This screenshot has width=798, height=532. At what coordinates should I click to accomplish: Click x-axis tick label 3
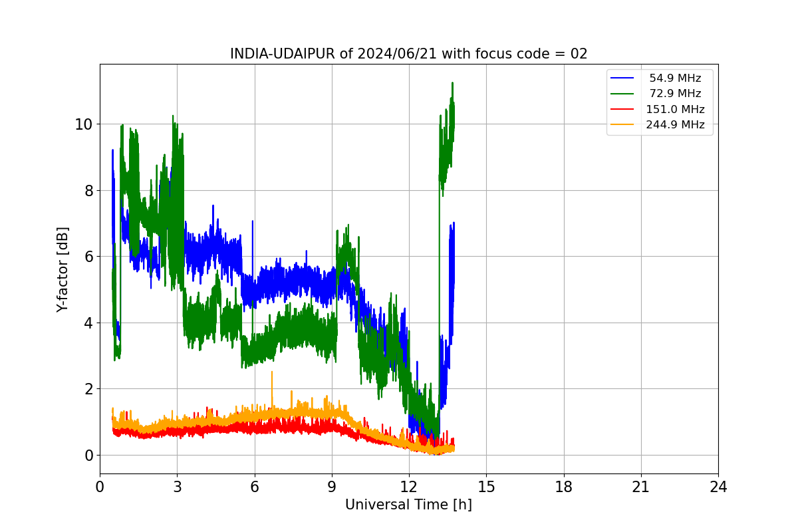tap(177, 487)
